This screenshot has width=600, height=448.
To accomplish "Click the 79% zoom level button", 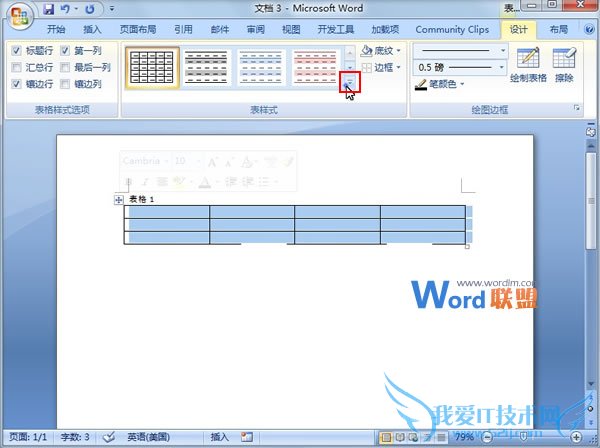I will [x=464, y=437].
